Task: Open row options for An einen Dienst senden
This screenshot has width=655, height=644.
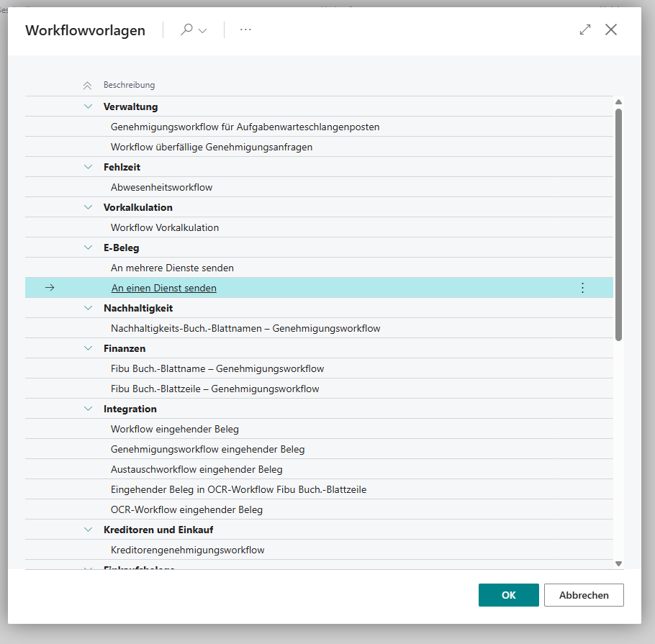Action: [x=582, y=287]
